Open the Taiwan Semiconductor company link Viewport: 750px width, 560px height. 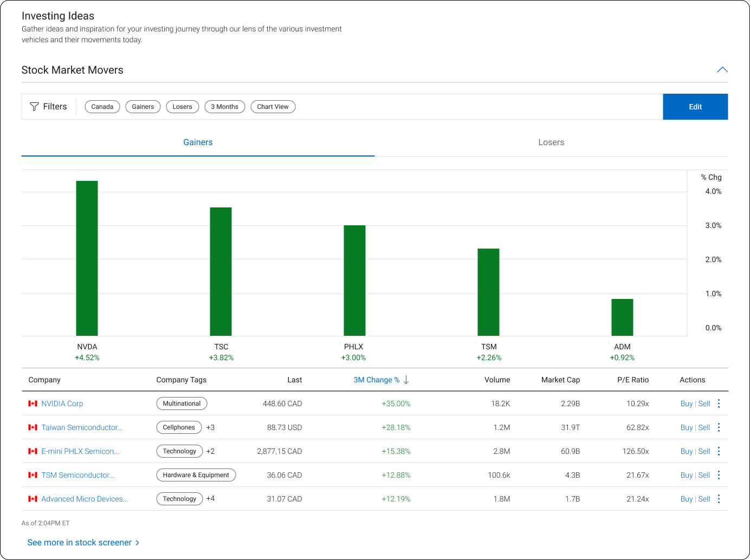click(x=82, y=427)
